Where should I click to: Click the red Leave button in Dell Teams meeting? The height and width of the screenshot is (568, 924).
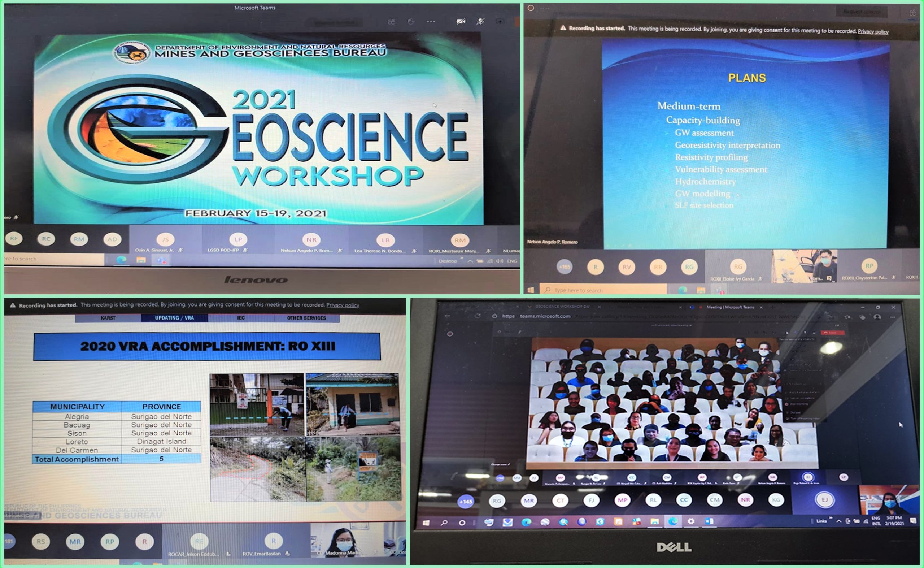tap(832, 333)
